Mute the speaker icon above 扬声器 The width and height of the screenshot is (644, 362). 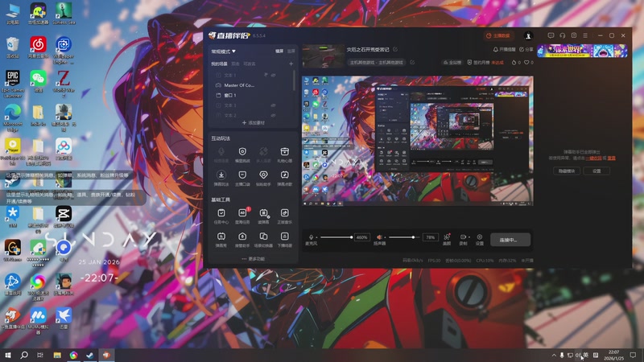click(x=379, y=237)
